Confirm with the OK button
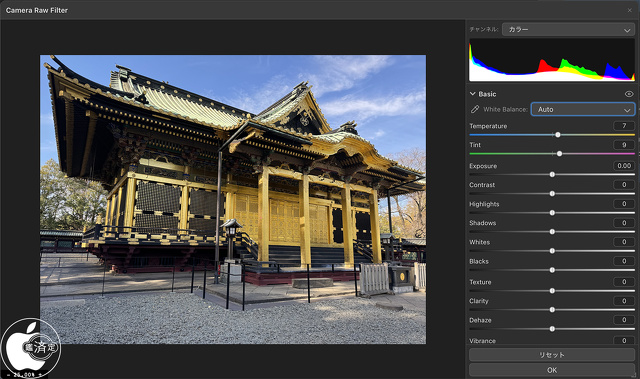 552,370
